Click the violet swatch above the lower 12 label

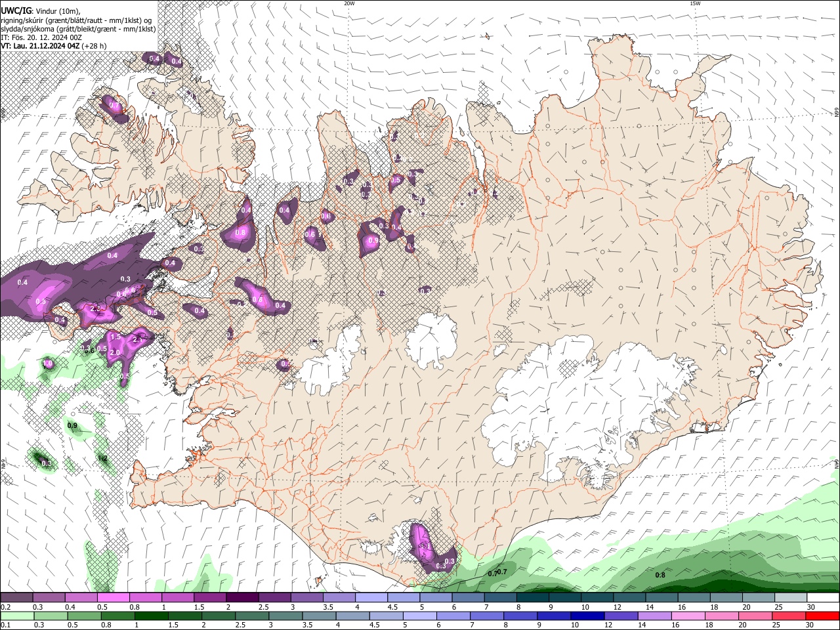pos(621,616)
